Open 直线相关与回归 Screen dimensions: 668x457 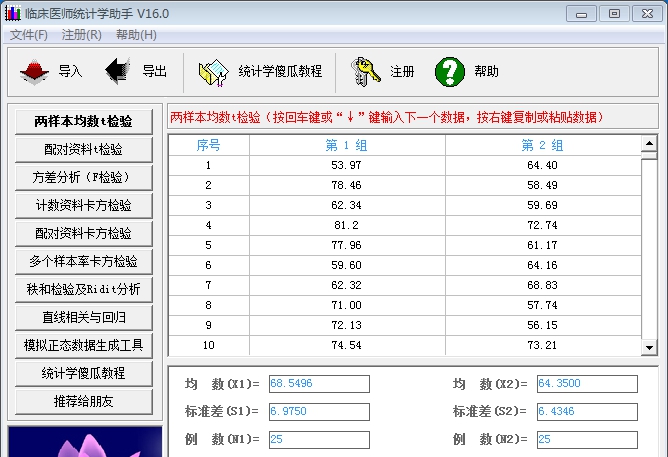pos(84,318)
